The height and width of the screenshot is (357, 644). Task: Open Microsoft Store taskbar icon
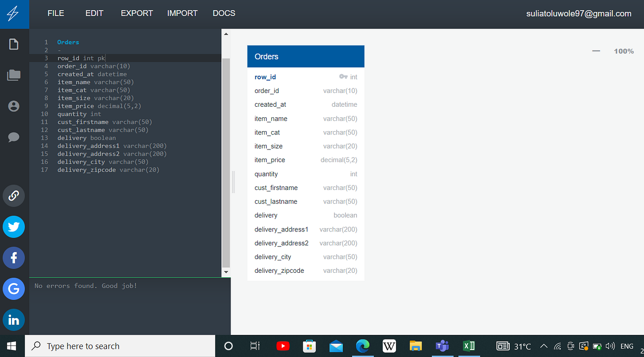[x=309, y=346]
